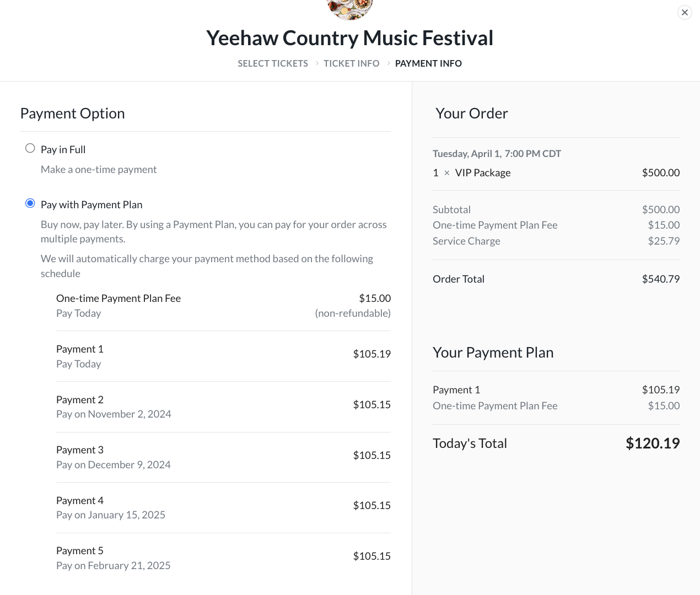Click the Pay in Full label

click(x=63, y=149)
